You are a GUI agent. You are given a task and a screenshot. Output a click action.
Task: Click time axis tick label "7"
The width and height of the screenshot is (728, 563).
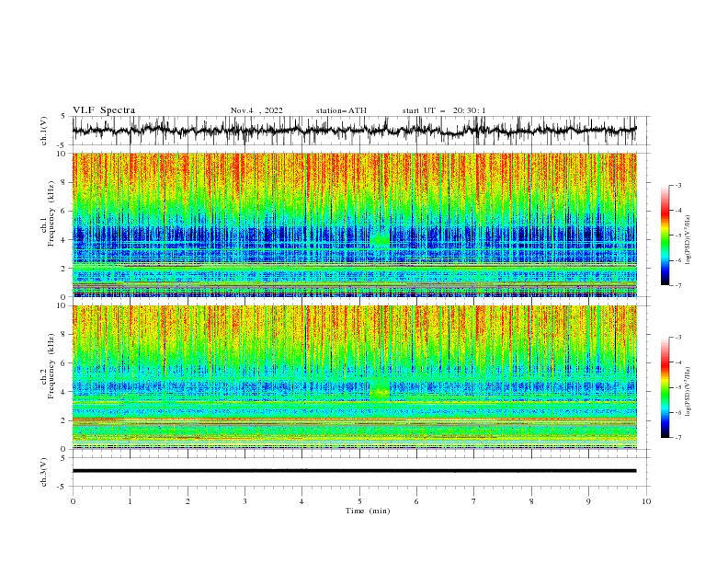click(x=473, y=501)
